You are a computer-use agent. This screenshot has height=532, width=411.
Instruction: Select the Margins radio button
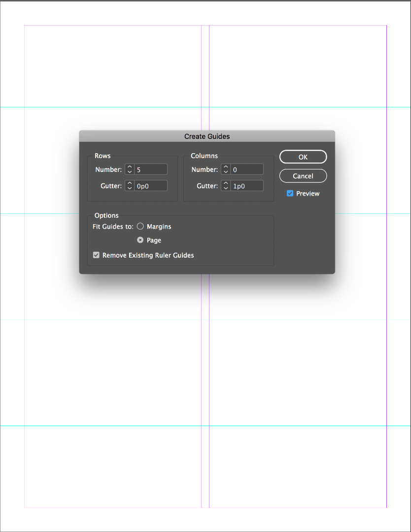140,226
